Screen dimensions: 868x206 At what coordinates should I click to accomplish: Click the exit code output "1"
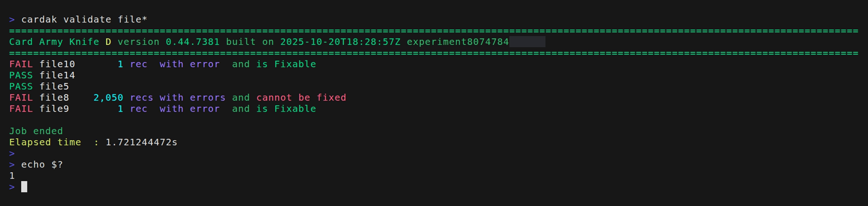[x=12, y=176]
